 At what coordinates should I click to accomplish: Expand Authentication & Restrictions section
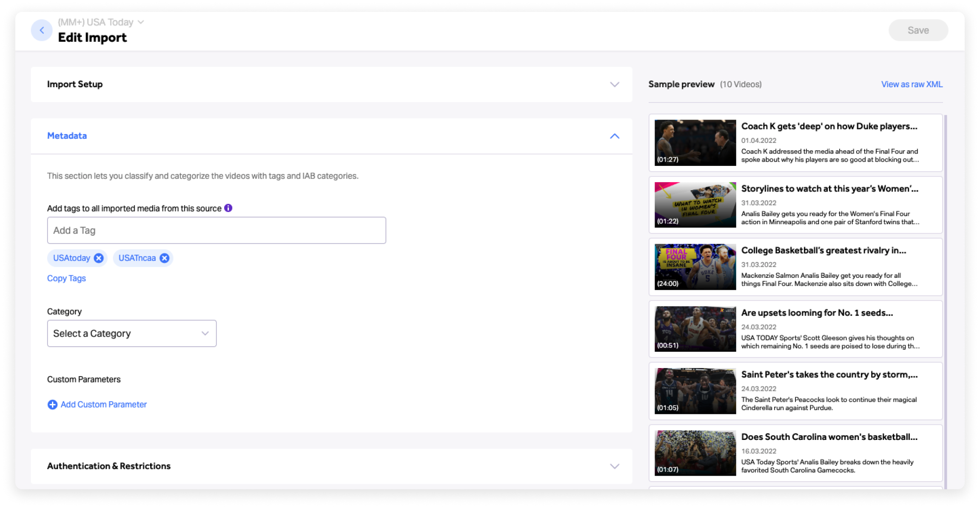click(614, 466)
